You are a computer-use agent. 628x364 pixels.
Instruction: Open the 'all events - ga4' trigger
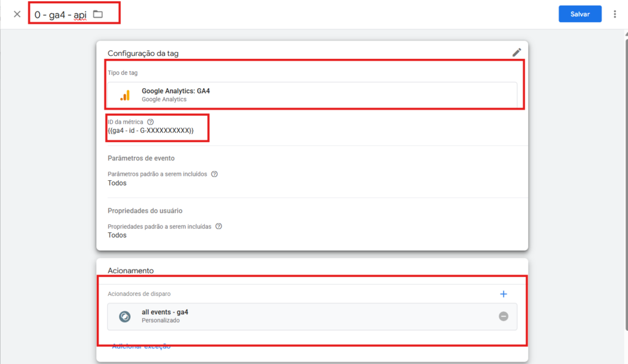click(x=312, y=316)
